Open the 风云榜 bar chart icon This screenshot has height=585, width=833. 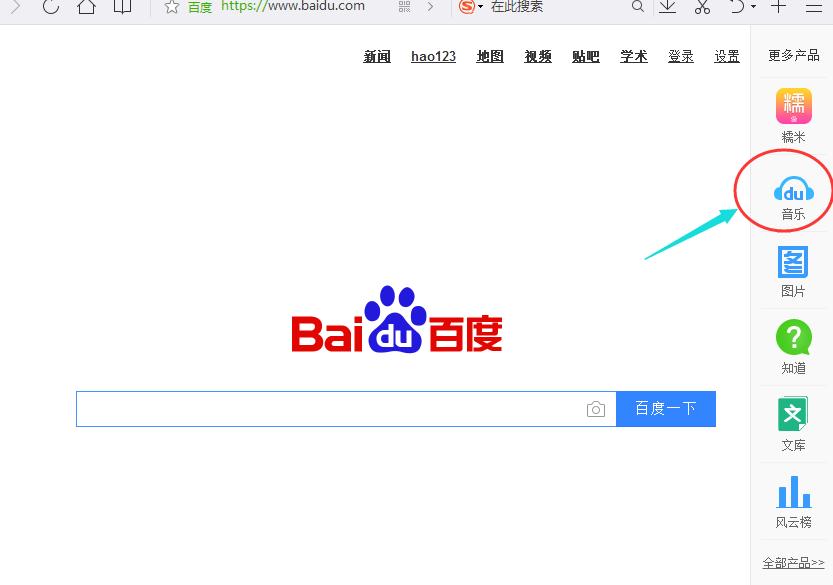pyautogui.click(x=794, y=491)
